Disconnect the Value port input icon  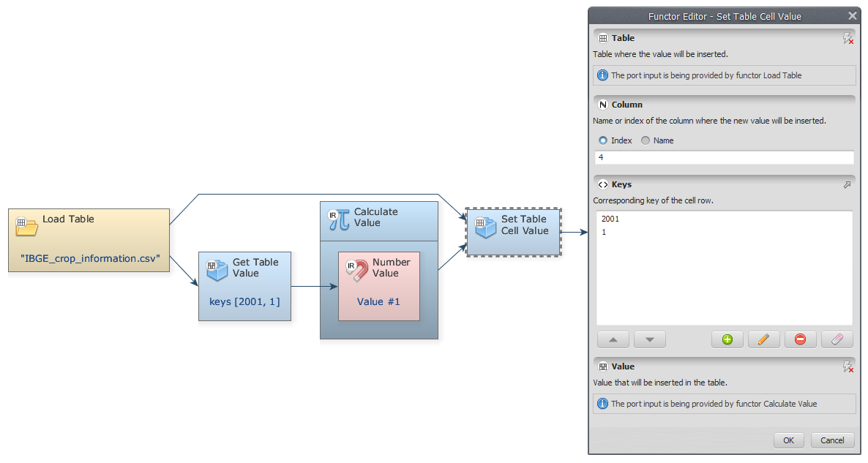(848, 366)
